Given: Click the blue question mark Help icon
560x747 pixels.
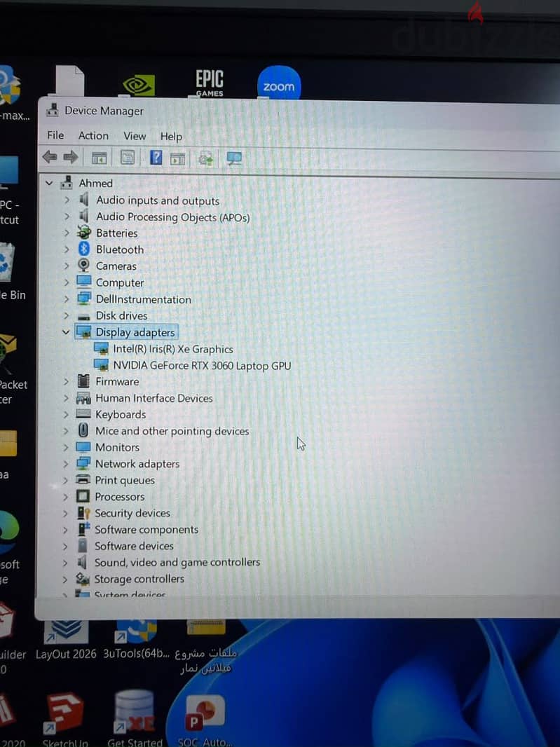Looking at the screenshot, I should coord(156,157).
